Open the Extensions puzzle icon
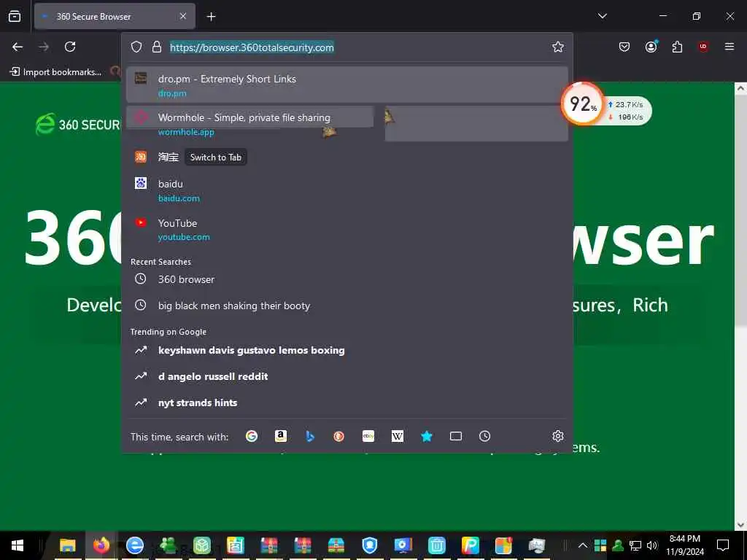 pyautogui.click(x=677, y=47)
